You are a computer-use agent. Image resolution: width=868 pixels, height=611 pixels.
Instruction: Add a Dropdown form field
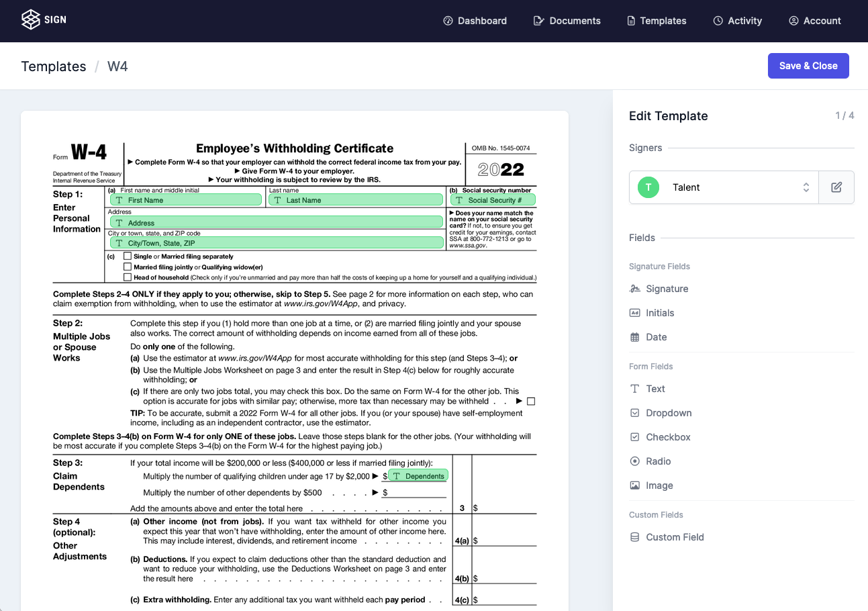[x=661, y=413]
